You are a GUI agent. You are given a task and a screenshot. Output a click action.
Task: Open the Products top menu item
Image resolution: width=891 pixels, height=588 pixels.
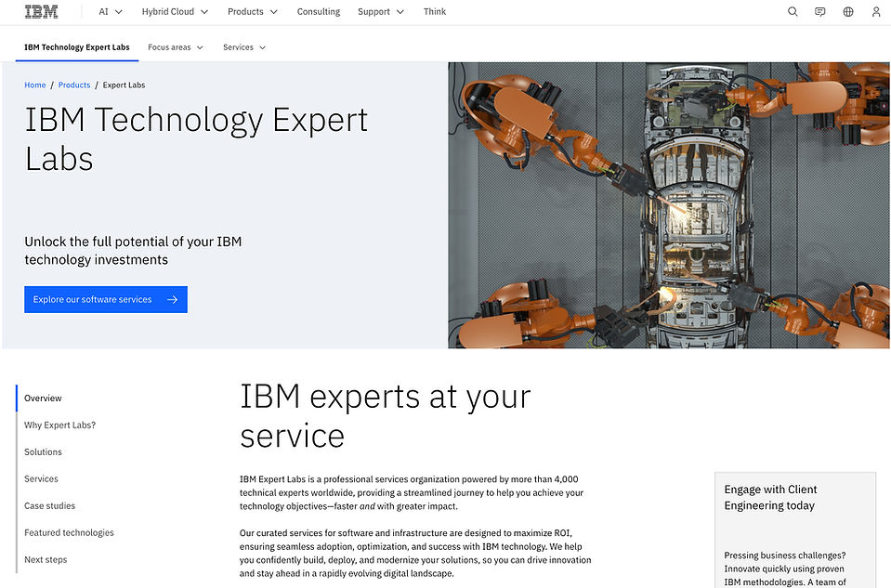[x=245, y=11]
